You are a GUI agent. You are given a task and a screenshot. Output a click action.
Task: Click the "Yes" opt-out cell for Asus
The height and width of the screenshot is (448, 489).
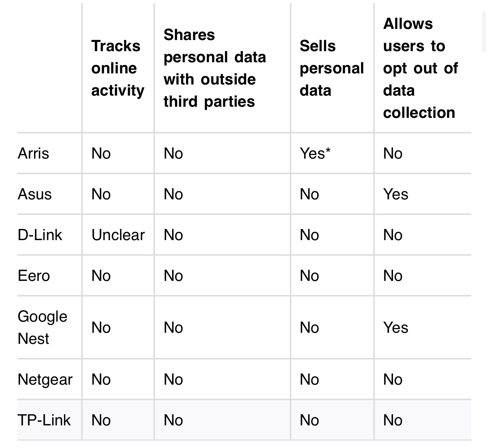(396, 194)
